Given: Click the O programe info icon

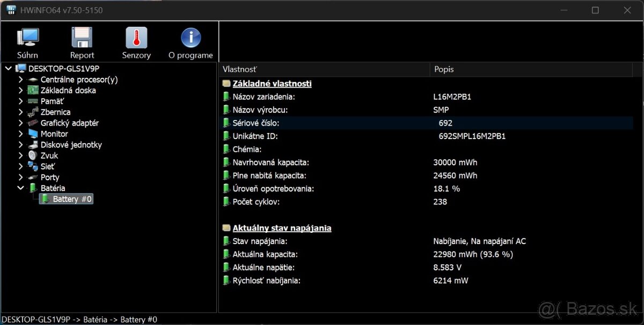Looking at the screenshot, I should [191, 39].
